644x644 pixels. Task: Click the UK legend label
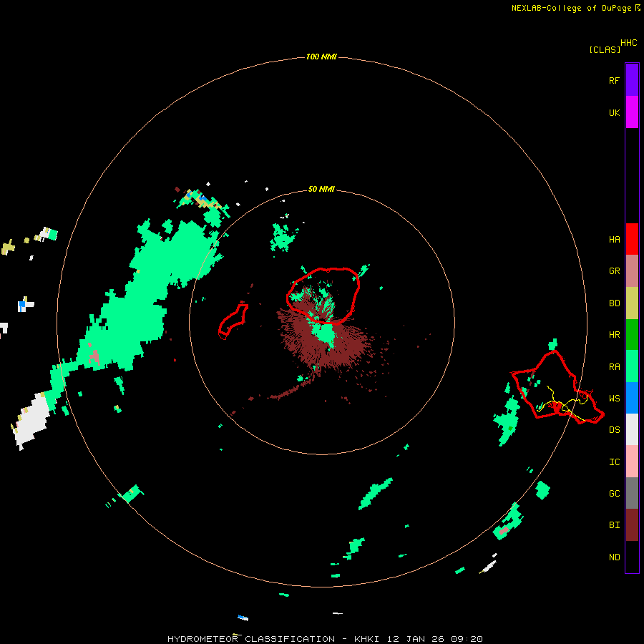pyautogui.click(x=614, y=112)
